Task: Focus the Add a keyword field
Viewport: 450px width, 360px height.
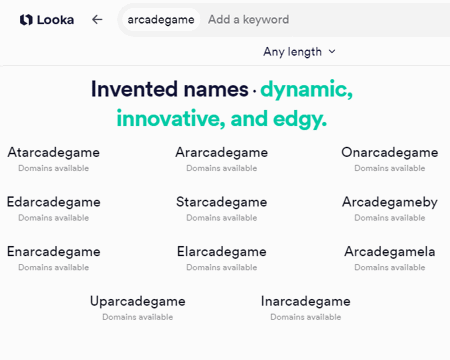Action: [x=248, y=20]
